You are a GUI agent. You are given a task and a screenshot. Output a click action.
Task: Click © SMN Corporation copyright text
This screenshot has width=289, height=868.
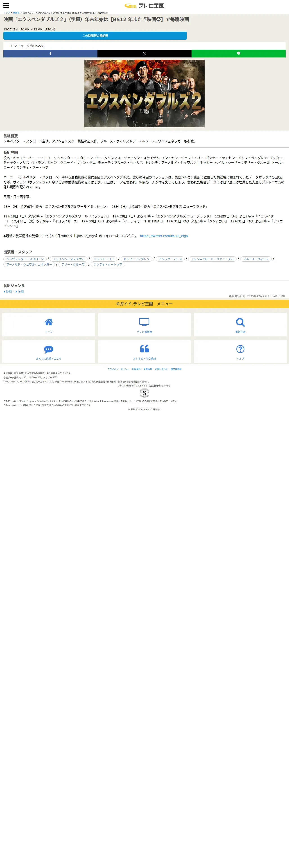[x=144, y=409]
